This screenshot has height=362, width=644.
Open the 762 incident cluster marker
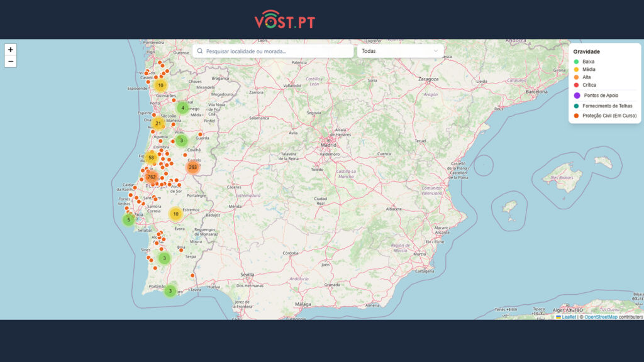click(x=151, y=177)
